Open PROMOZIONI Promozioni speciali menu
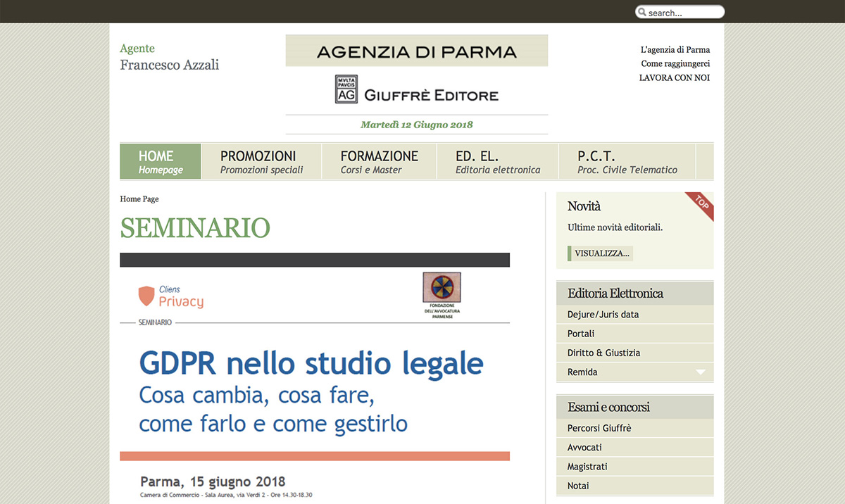Screen dimensions: 845x504 261,162
